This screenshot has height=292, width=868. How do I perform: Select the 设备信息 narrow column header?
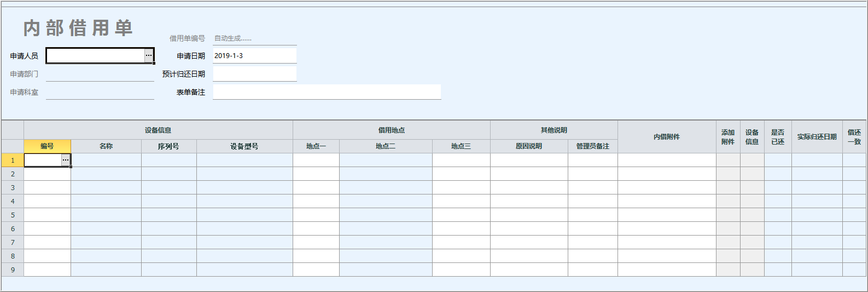[752, 137]
